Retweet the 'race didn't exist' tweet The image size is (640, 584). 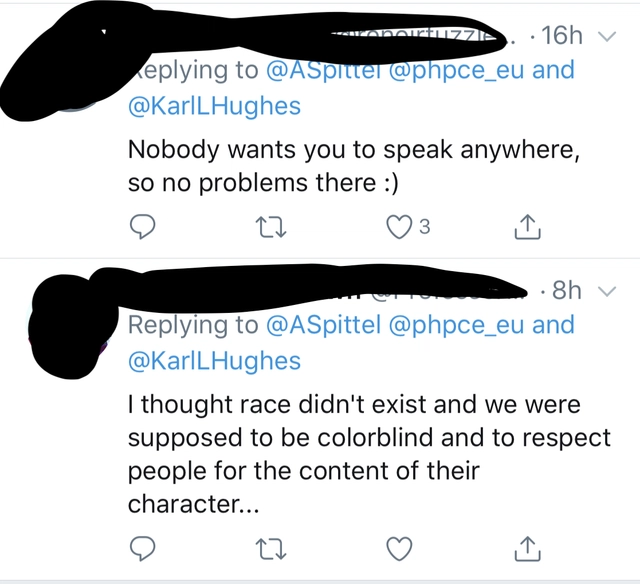(271, 549)
